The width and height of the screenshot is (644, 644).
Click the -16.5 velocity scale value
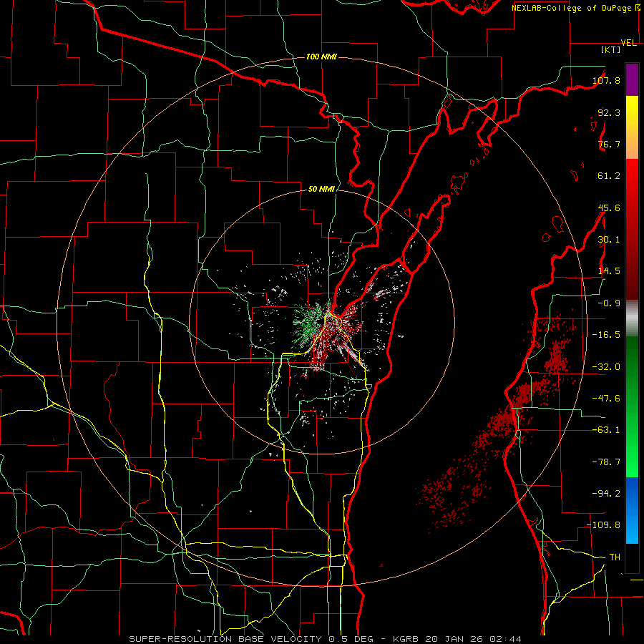point(606,335)
